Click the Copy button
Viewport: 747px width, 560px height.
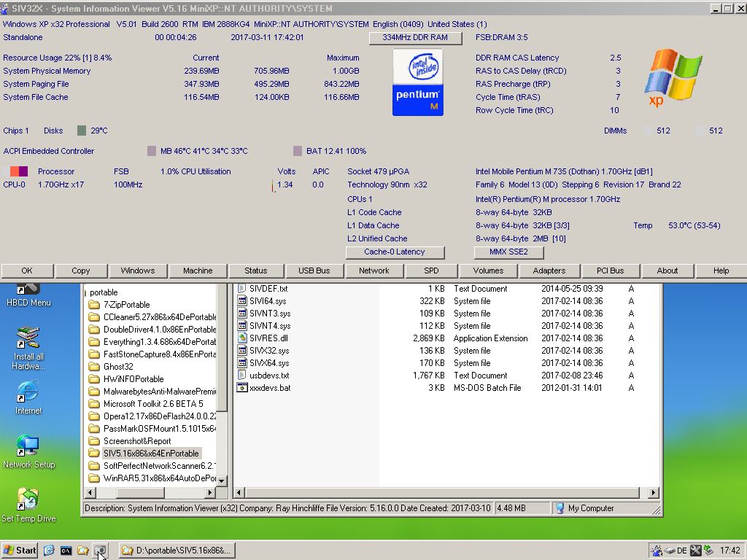click(80, 271)
